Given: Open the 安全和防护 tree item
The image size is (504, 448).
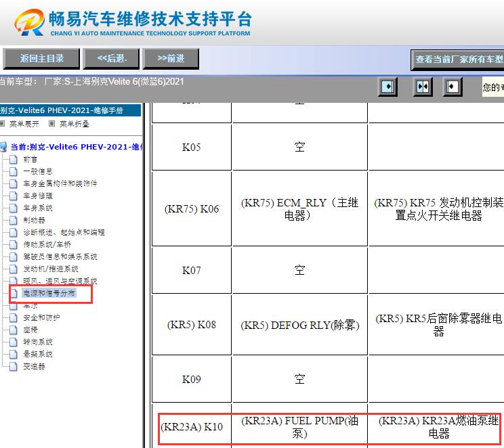Looking at the screenshot, I should 41,317.
